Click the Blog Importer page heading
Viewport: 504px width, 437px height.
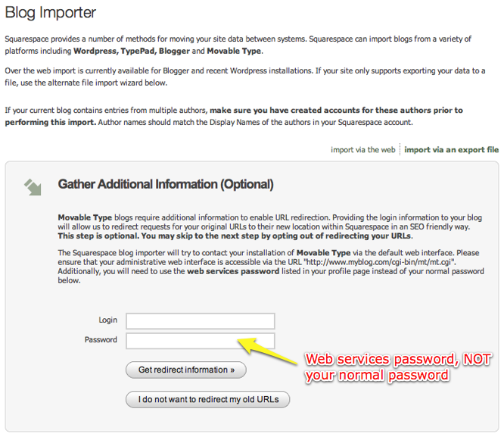pyautogui.click(x=51, y=13)
